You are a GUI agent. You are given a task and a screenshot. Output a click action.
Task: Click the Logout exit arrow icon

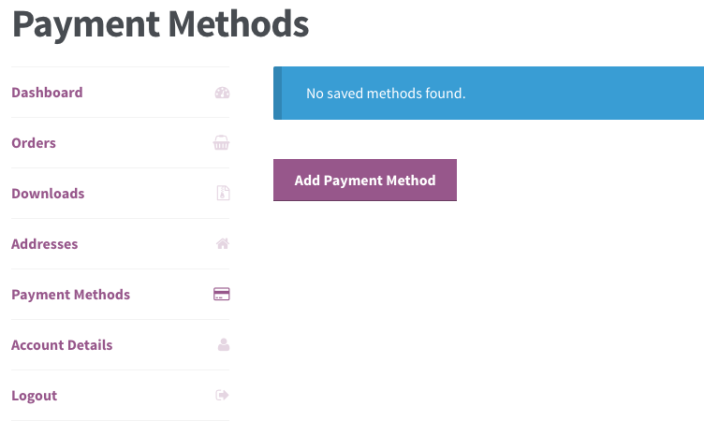pyautogui.click(x=223, y=396)
